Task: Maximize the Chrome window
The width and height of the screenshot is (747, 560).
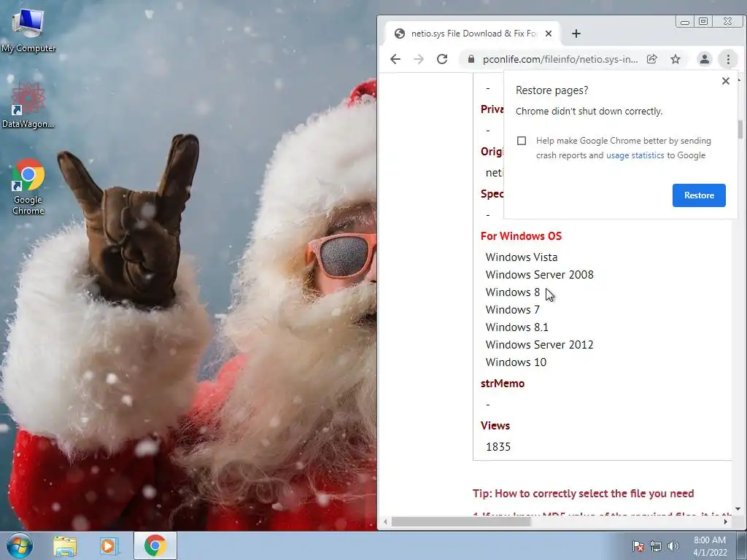Action: (x=703, y=21)
